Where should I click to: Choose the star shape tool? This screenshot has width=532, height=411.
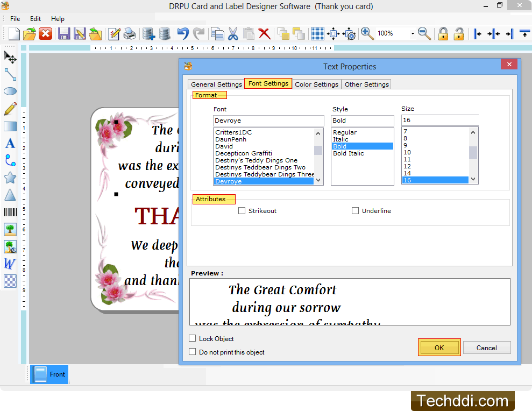[x=10, y=178]
